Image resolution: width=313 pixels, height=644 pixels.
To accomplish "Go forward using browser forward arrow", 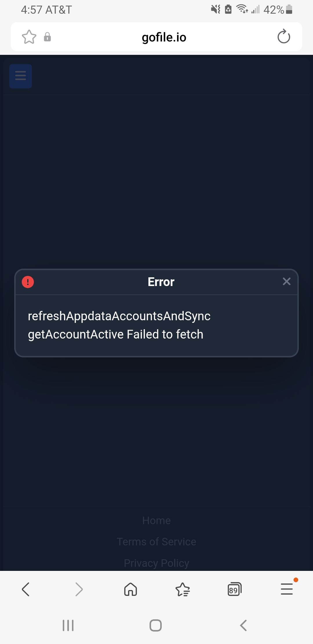I will click(x=79, y=589).
